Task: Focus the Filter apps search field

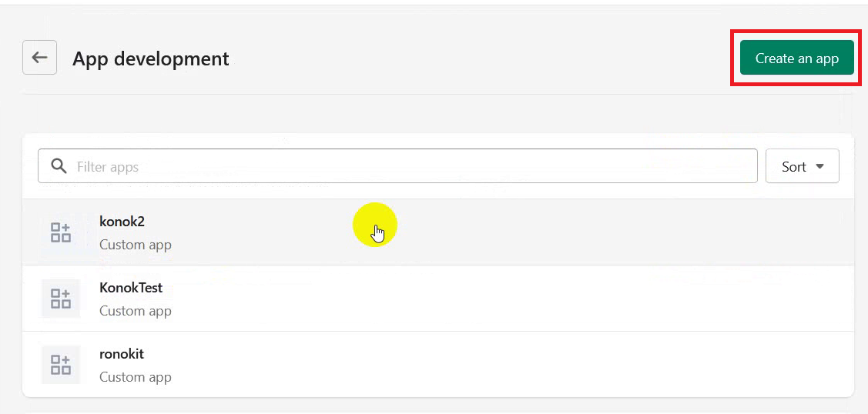Action: [397, 165]
